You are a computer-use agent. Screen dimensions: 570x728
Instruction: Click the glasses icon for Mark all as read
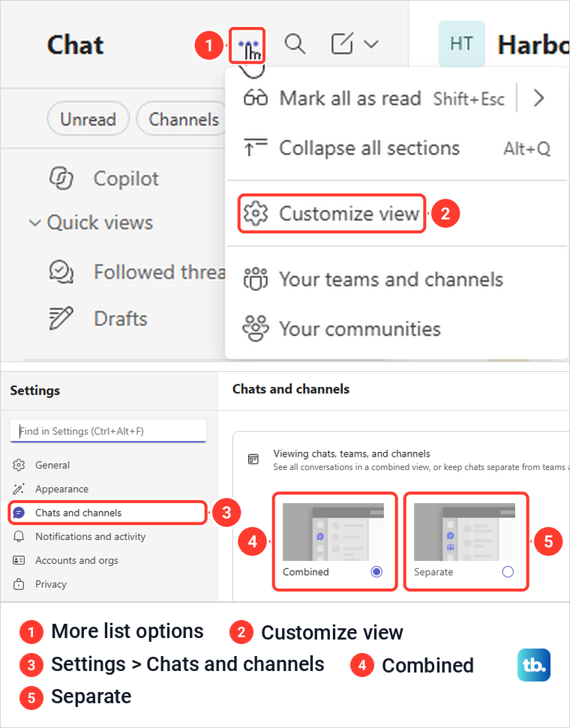256,98
